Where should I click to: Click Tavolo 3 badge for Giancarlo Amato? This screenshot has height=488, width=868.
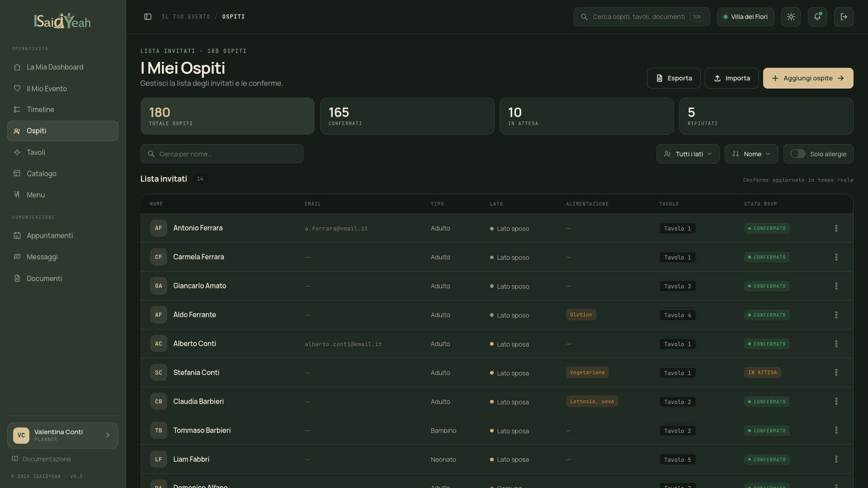677,286
